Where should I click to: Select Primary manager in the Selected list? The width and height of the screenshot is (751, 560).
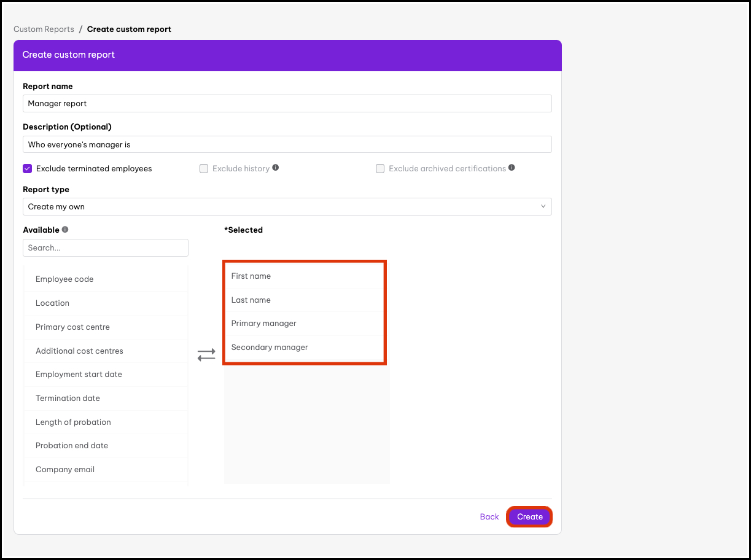point(263,323)
